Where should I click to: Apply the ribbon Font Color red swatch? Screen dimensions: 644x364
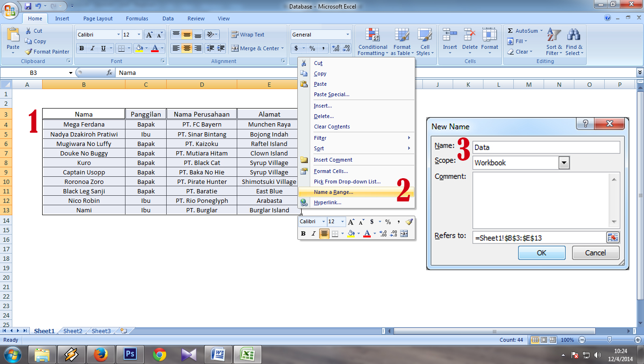click(154, 48)
